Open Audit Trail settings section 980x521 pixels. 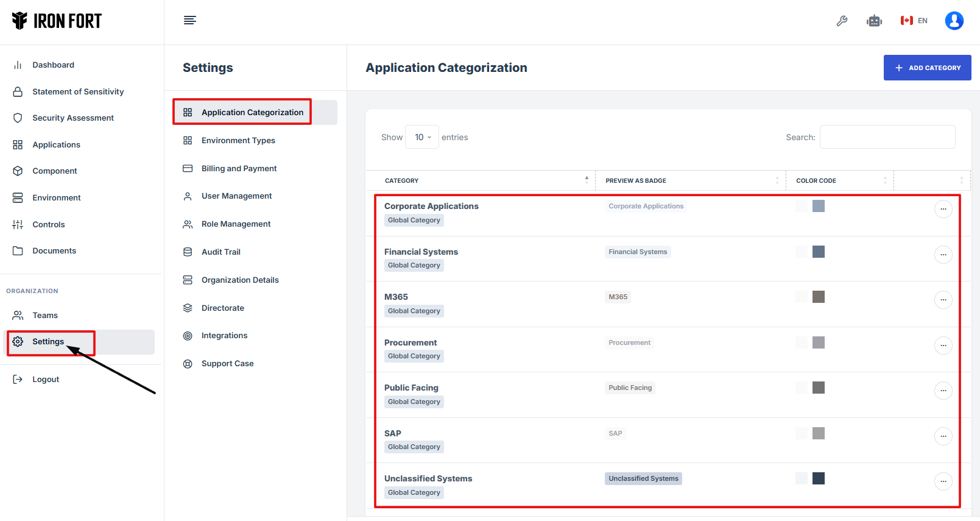point(220,252)
